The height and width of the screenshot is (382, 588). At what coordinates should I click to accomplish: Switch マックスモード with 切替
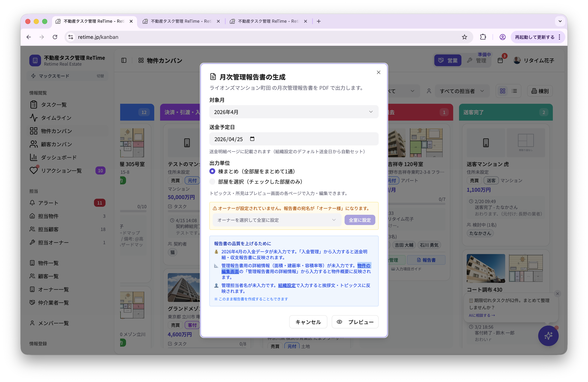tap(100, 76)
